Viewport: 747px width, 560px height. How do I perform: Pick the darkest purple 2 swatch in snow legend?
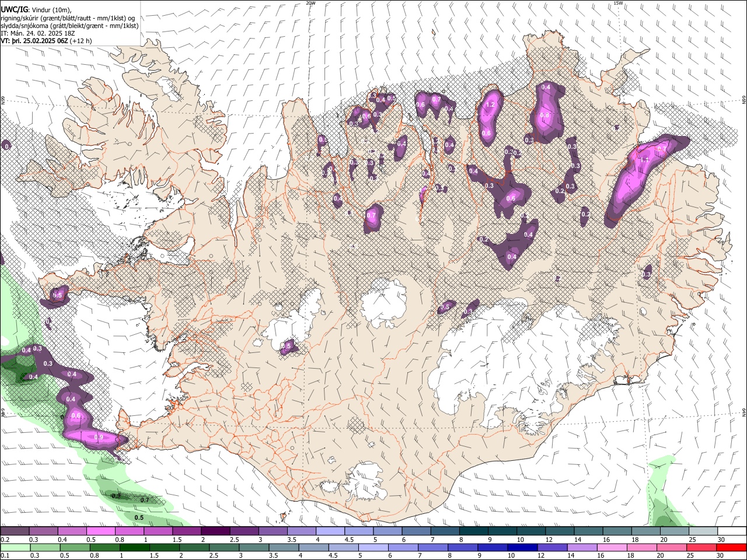215,531
